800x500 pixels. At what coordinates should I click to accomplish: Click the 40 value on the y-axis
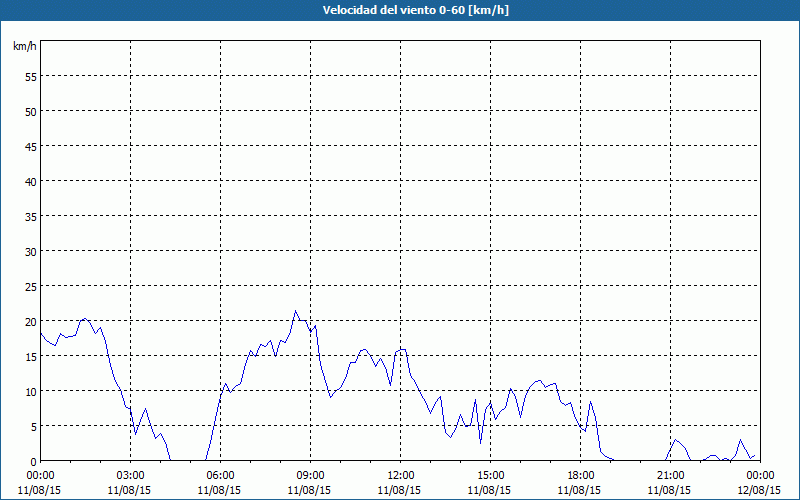(31, 181)
